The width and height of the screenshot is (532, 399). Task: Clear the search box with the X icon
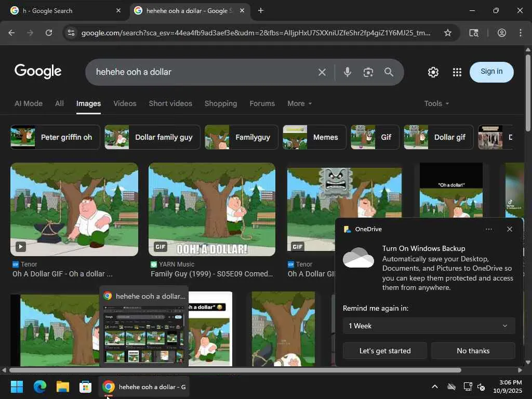tap(322, 72)
